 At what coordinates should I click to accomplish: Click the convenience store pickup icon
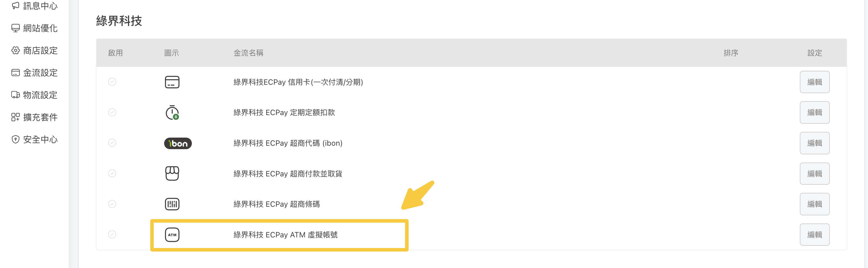point(172,173)
